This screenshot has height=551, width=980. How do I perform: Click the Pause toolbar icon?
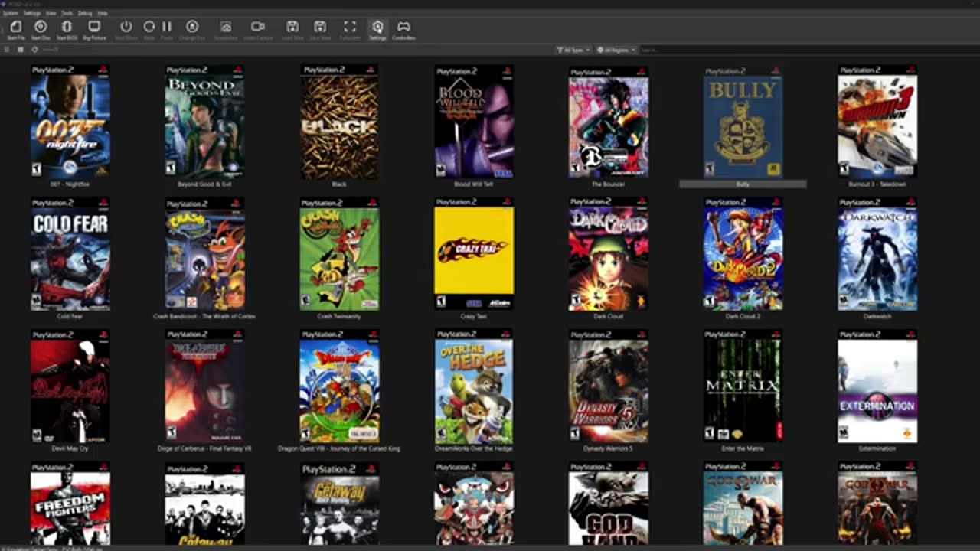167,27
